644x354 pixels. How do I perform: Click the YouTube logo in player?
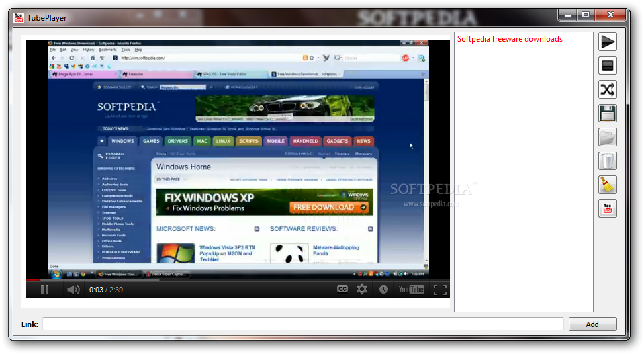pyautogui.click(x=411, y=290)
